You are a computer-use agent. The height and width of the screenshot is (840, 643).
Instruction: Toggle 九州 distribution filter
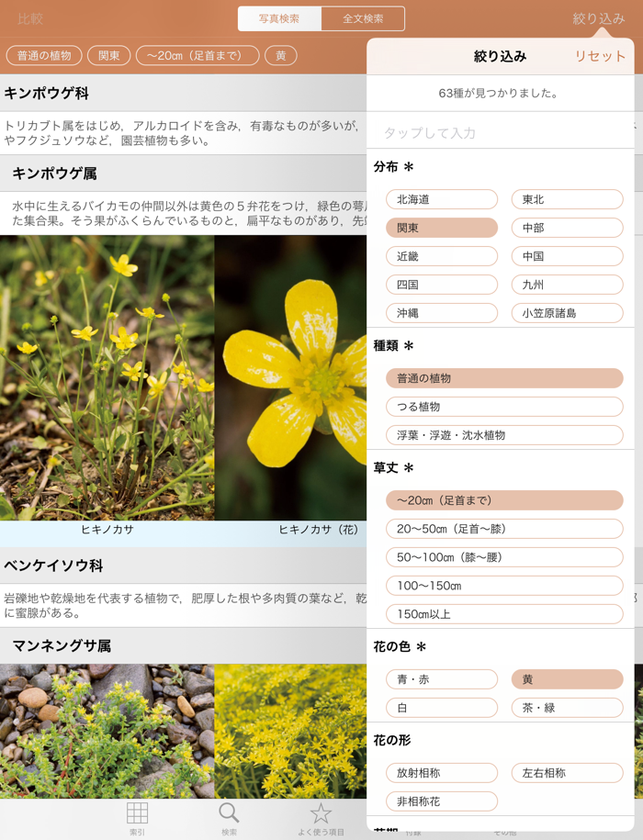(567, 285)
